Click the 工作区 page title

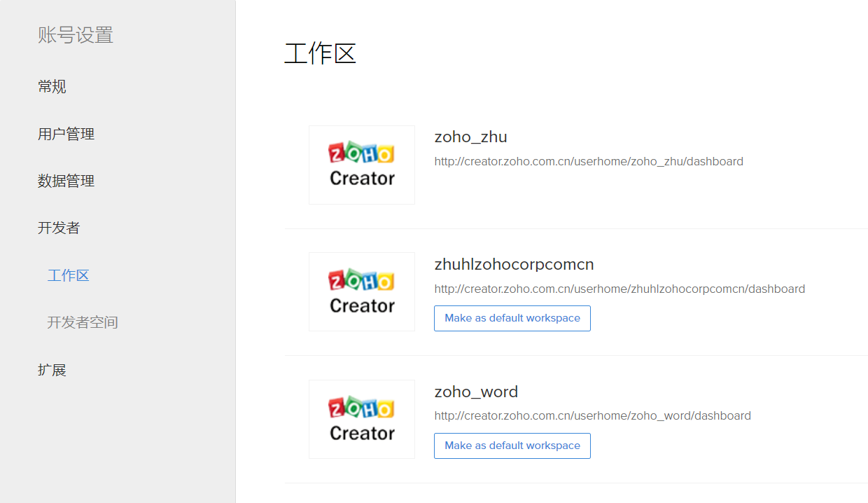(x=320, y=53)
